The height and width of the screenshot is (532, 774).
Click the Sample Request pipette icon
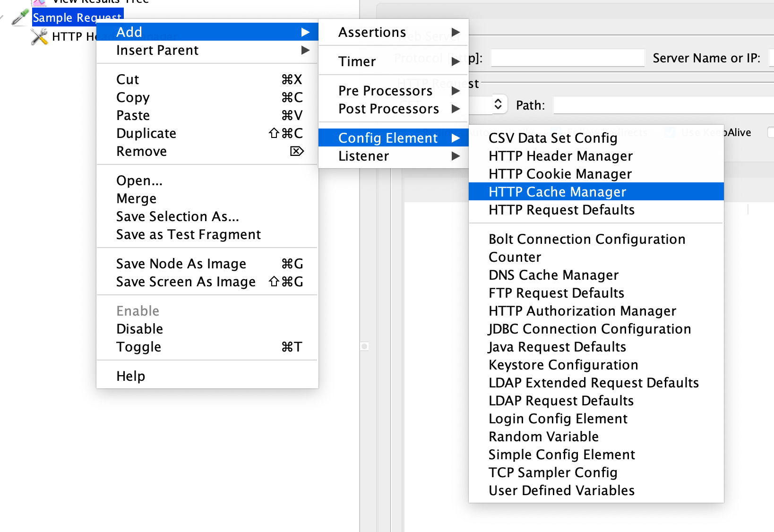click(20, 17)
